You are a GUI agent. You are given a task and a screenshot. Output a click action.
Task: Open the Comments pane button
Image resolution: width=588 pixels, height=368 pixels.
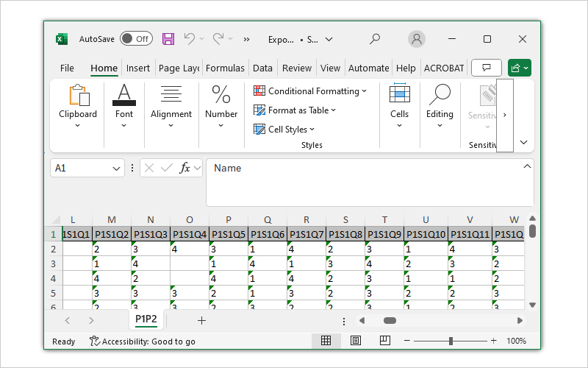(x=487, y=68)
